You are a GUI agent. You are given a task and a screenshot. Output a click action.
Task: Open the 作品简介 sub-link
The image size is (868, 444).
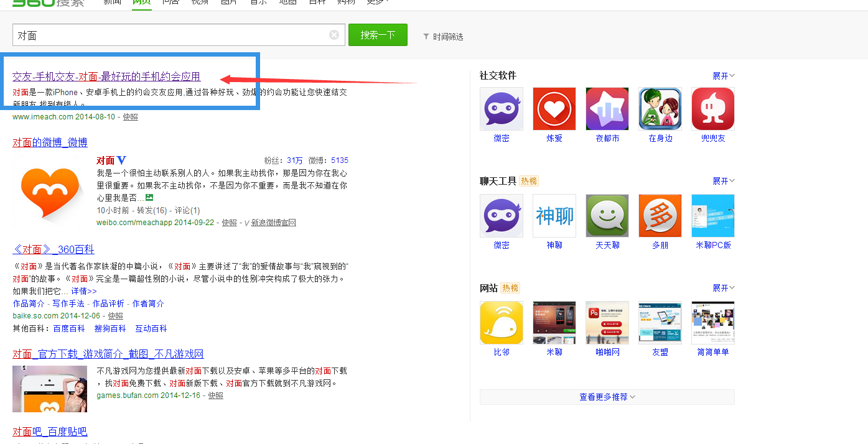[29, 303]
